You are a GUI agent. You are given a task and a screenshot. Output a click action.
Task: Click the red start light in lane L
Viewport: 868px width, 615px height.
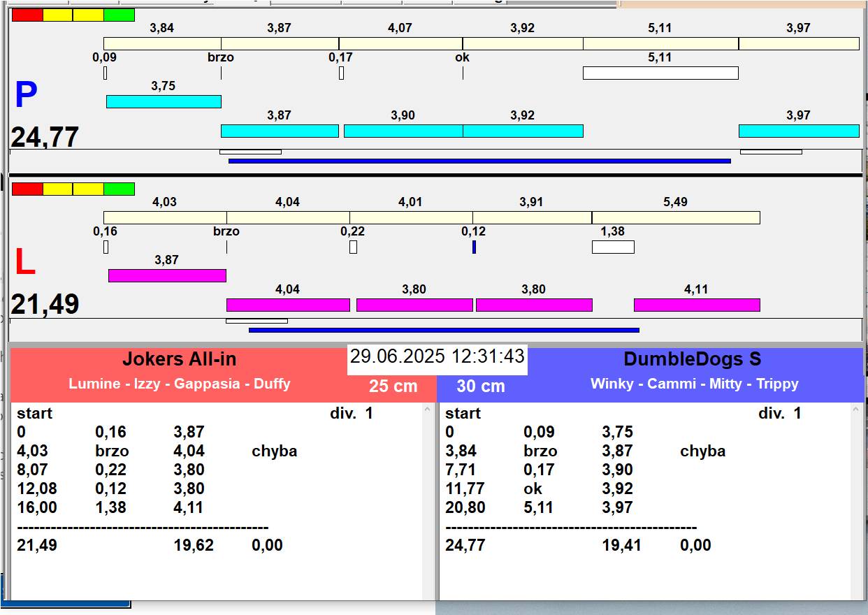click(27, 189)
